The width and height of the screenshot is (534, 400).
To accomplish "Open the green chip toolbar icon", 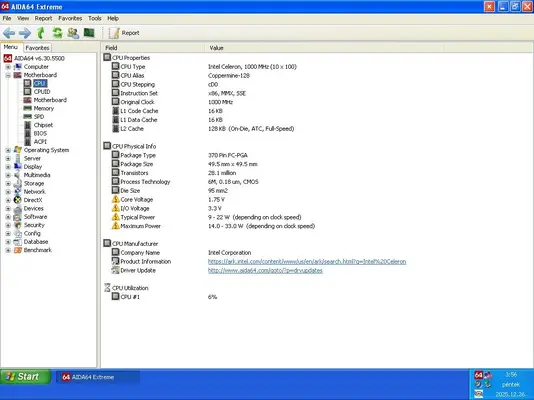I will (89, 33).
